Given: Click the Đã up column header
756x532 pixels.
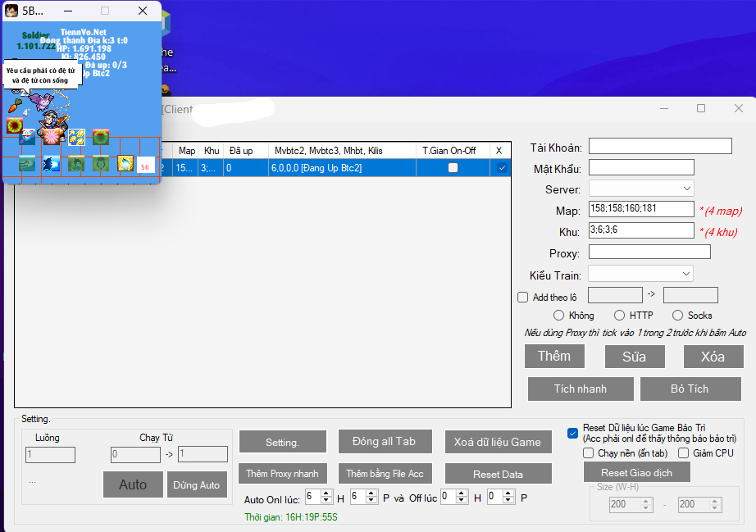Looking at the screenshot, I should pos(242,151).
